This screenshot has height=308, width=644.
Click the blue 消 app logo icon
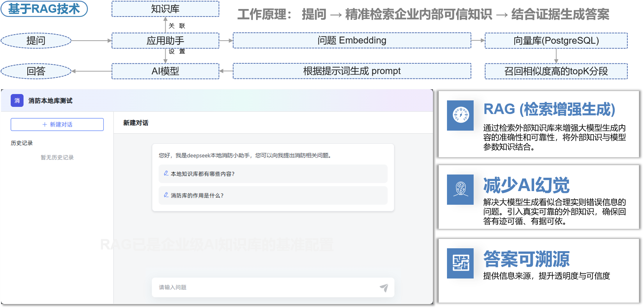pyautogui.click(x=17, y=101)
